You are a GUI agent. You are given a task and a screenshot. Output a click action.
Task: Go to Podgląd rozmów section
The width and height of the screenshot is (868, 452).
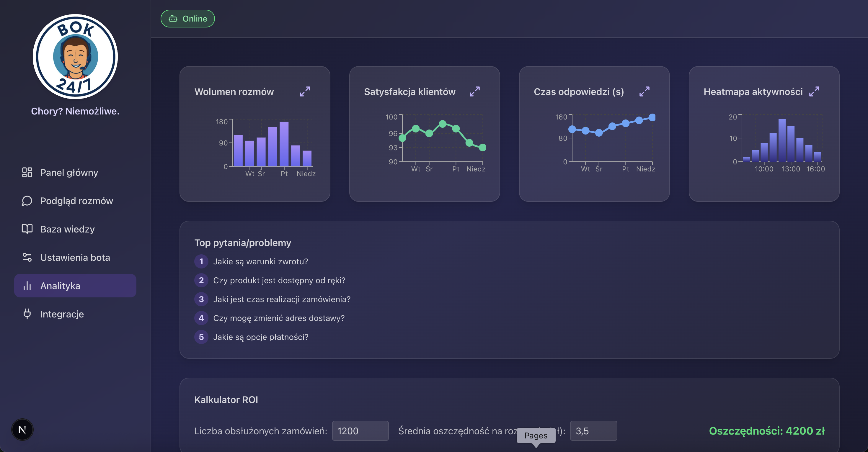[x=76, y=201]
